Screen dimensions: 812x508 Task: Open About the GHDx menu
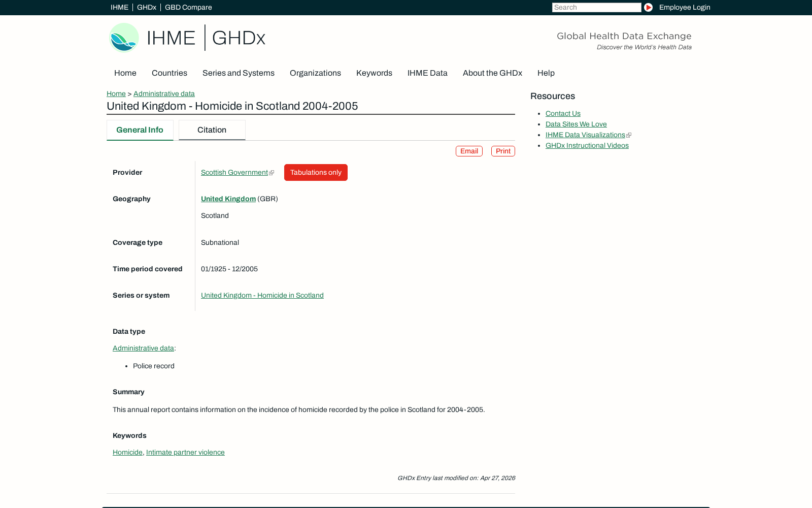(x=492, y=73)
